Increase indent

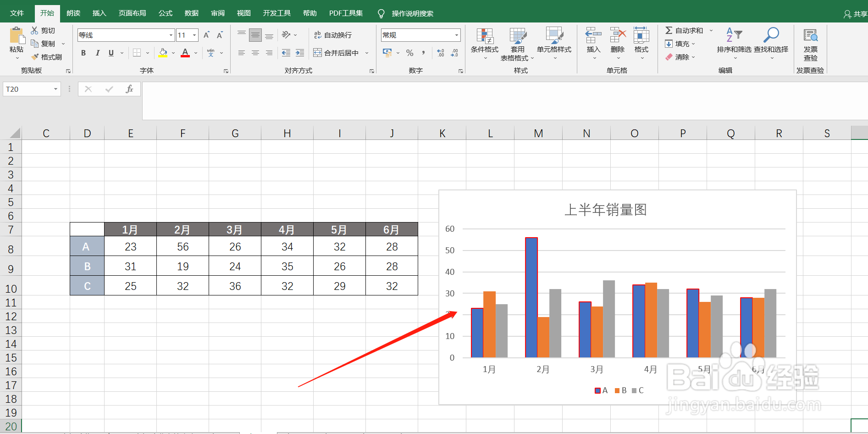click(300, 53)
